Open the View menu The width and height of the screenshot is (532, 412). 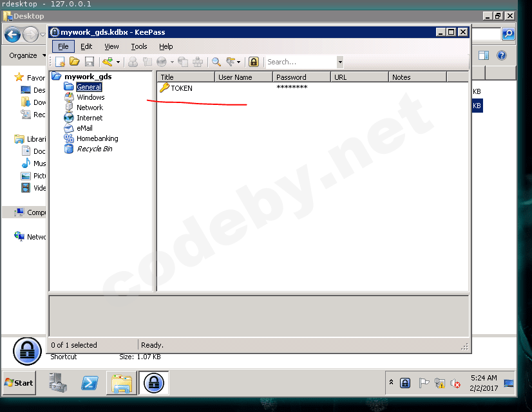(x=111, y=46)
